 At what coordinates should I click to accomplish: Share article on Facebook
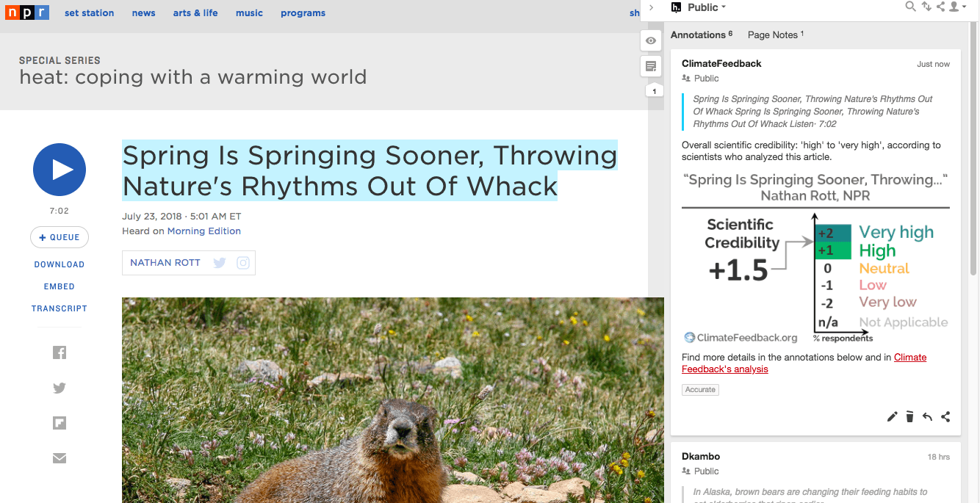60,353
